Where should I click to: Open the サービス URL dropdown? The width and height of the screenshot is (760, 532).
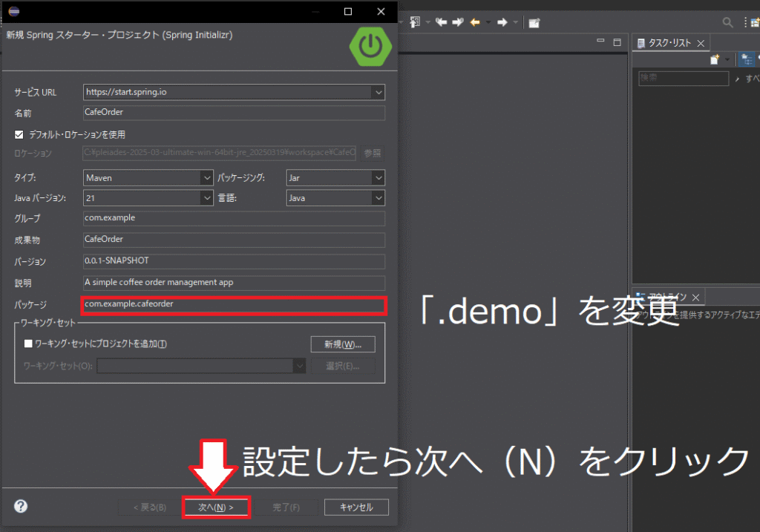point(378,92)
